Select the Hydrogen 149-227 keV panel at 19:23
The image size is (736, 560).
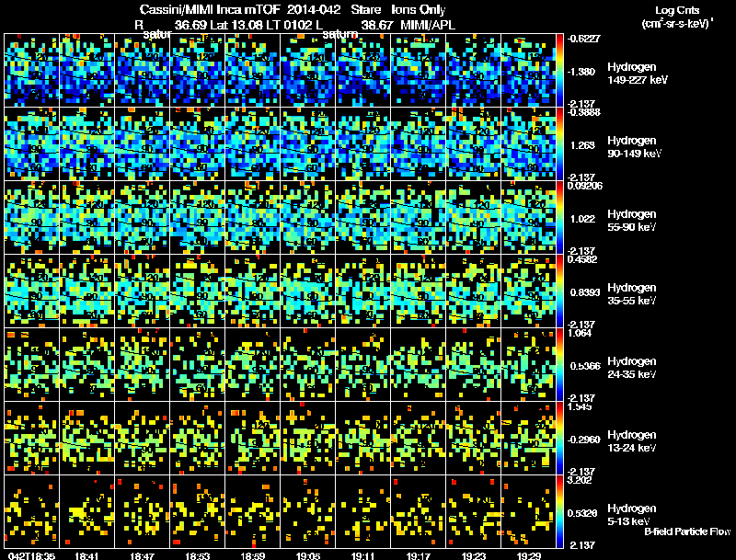(474, 71)
